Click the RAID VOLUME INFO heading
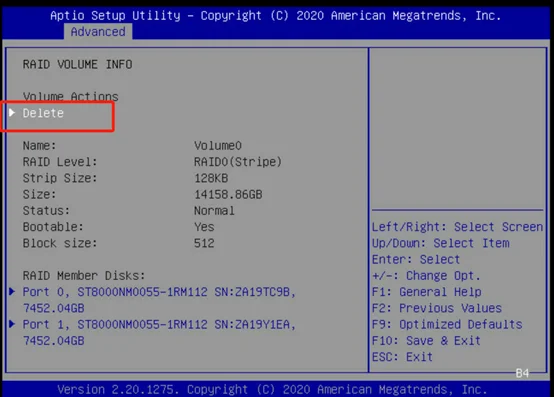Screen dimensions: 554x397 tap(77, 64)
